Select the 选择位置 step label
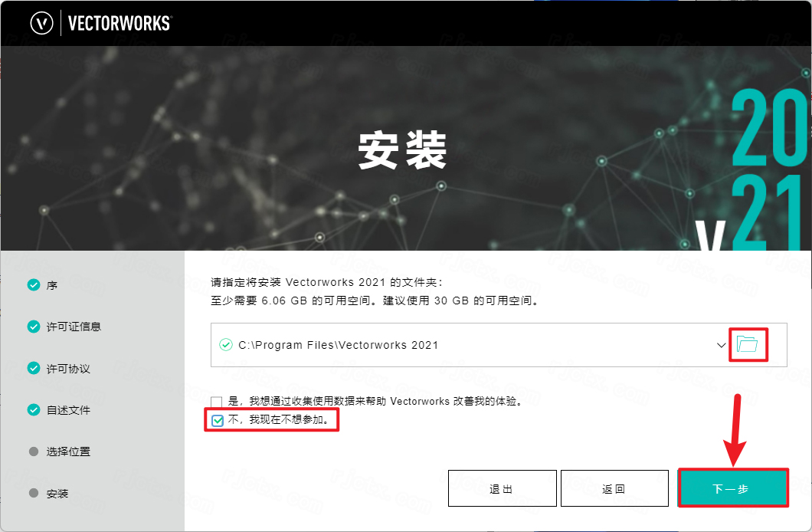Screen dimensions: 812x532 (68, 452)
